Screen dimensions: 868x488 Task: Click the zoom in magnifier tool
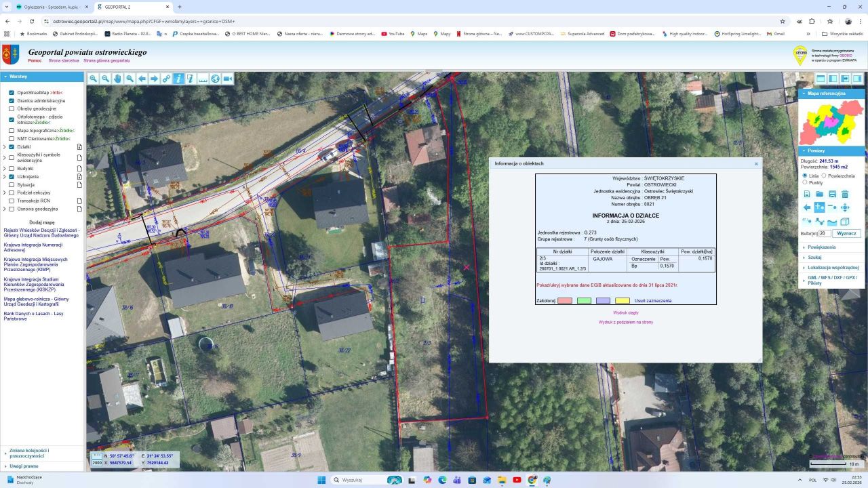(94, 79)
